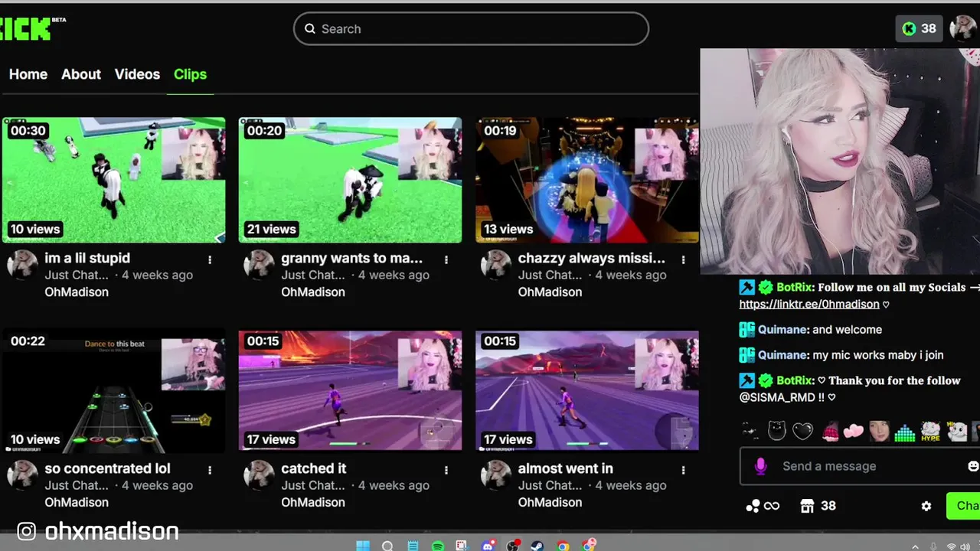Open options menu for 'chazzy always missi...'

click(683, 259)
